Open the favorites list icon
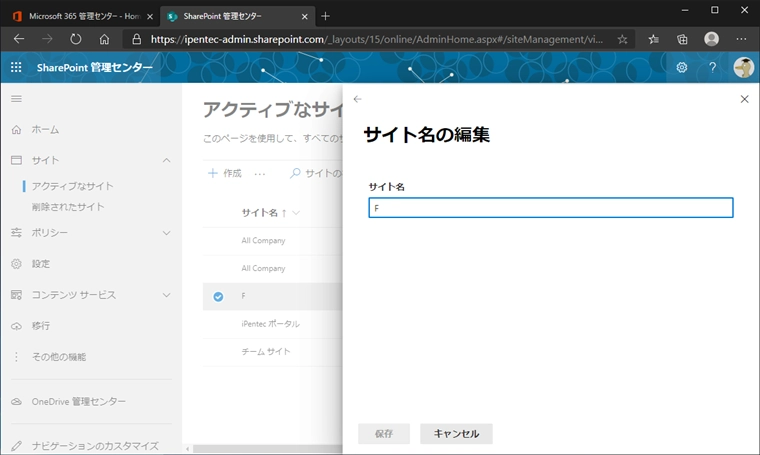Viewport: 760px width, 455px height. tap(653, 39)
